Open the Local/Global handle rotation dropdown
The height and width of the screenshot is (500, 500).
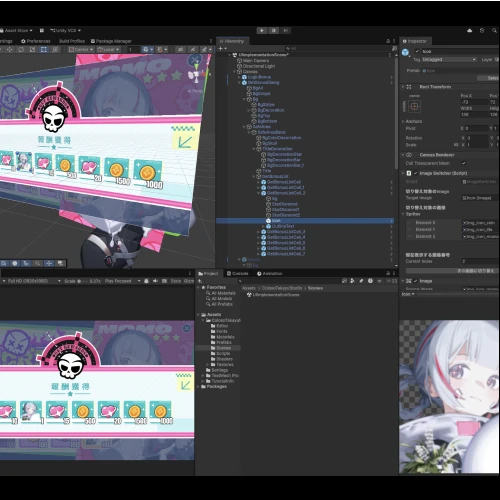(x=108, y=49)
